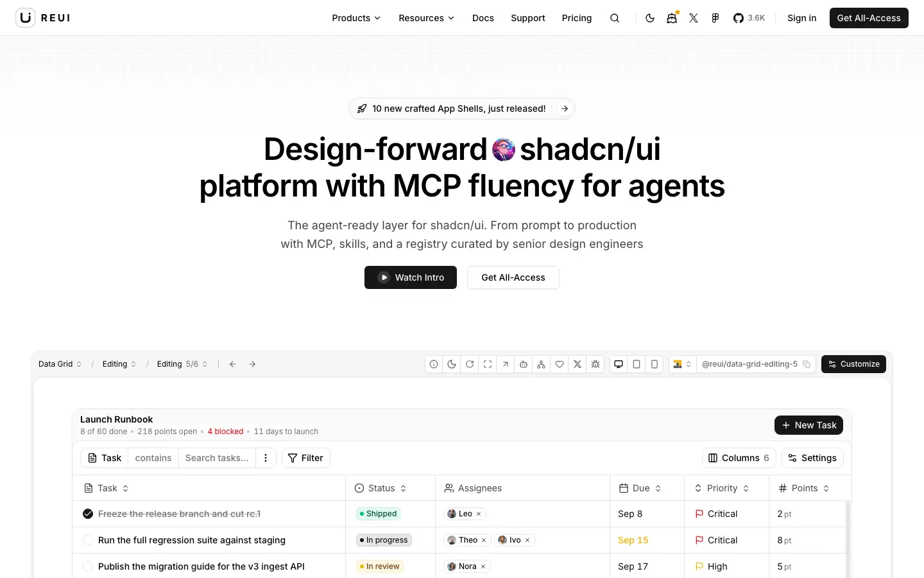Image resolution: width=924 pixels, height=578 pixels.
Task: Open the Pricing nav link
Action: pos(577,18)
